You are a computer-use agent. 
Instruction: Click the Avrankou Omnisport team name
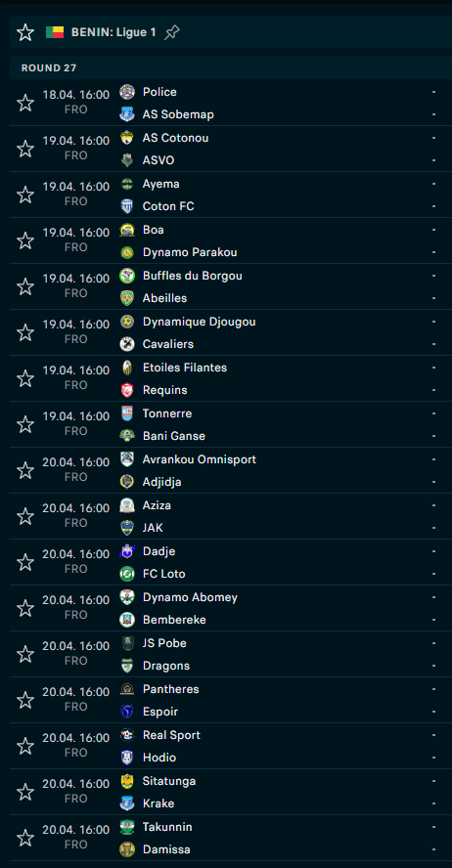200,459
